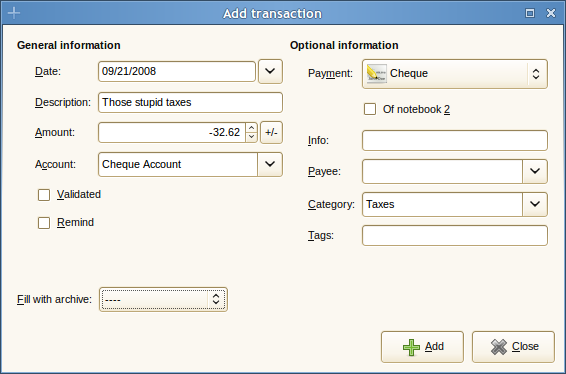Focus the Info text field

(x=455, y=140)
